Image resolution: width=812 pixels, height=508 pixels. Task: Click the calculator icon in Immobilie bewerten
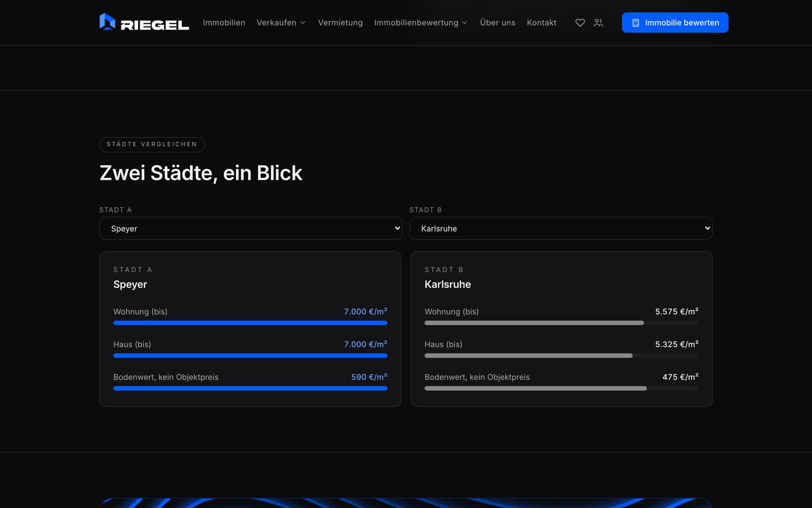(x=635, y=23)
